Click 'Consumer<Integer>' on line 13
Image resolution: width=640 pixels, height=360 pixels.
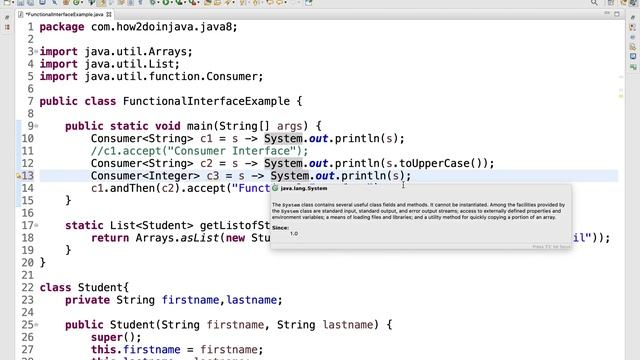point(145,176)
